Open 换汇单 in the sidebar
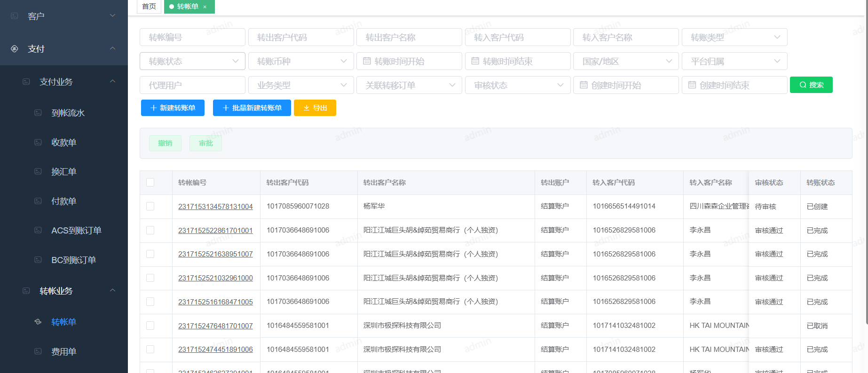The height and width of the screenshot is (373, 868). point(64,171)
